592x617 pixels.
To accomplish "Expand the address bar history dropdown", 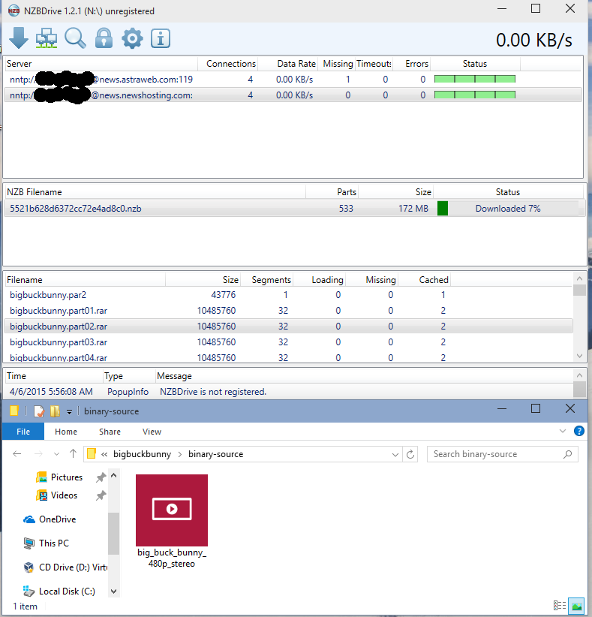I will (x=395, y=454).
